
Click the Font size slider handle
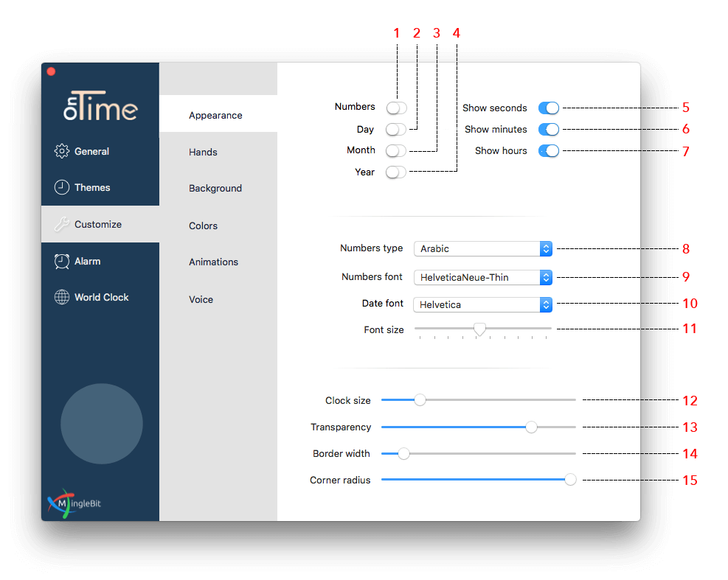point(479,329)
